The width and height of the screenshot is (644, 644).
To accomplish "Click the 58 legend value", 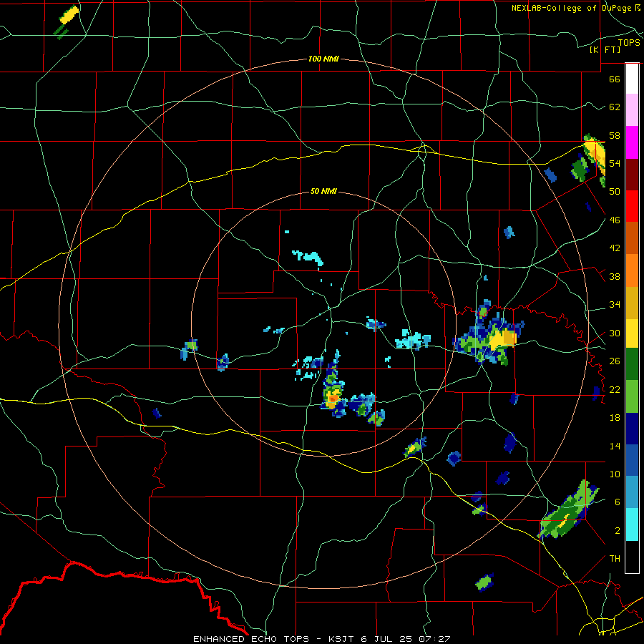I will (615, 135).
